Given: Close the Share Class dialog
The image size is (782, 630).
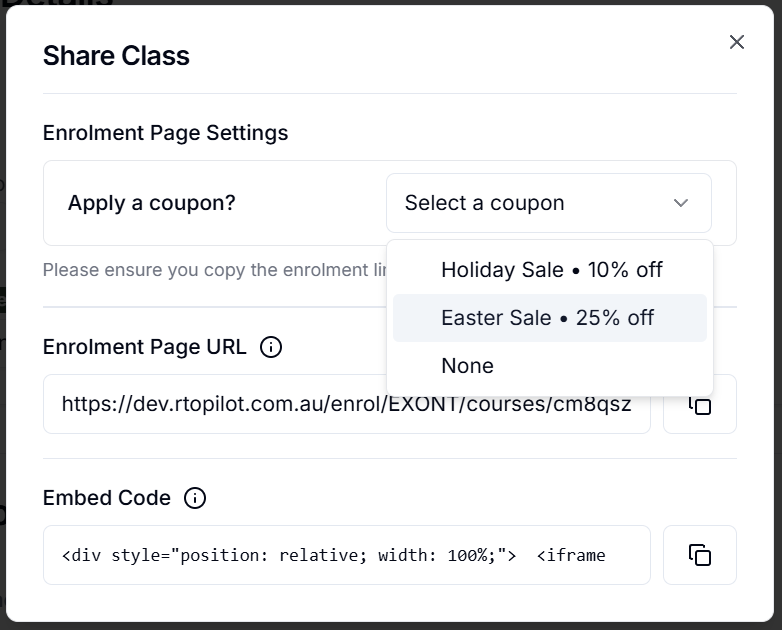Looking at the screenshot, I should coord(737,42).
